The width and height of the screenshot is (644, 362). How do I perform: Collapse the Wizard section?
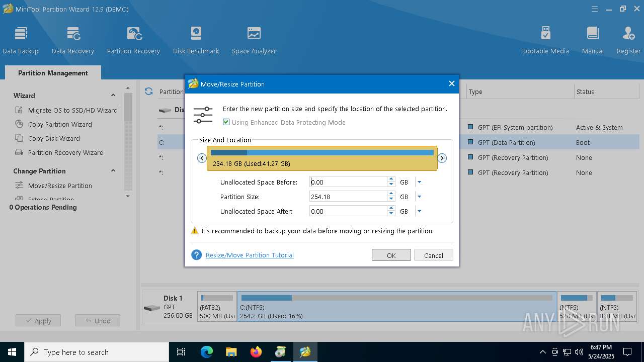click(x=113, y=96)
